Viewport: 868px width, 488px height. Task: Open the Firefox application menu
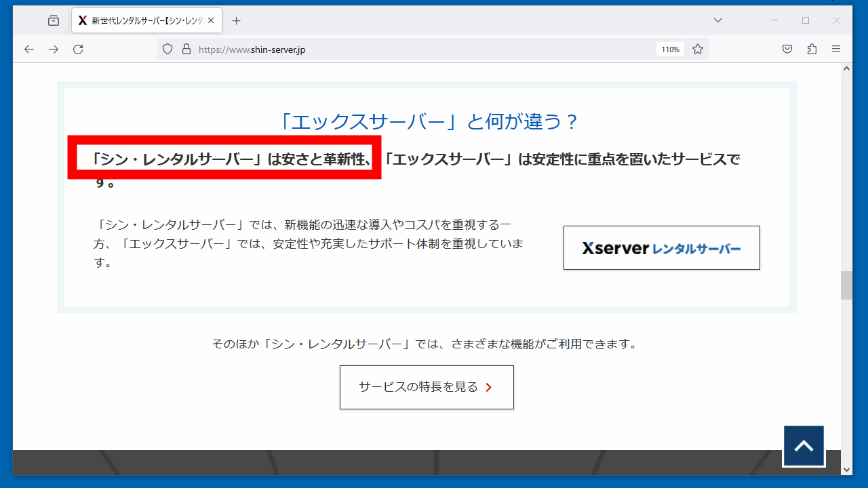[836, 49]
